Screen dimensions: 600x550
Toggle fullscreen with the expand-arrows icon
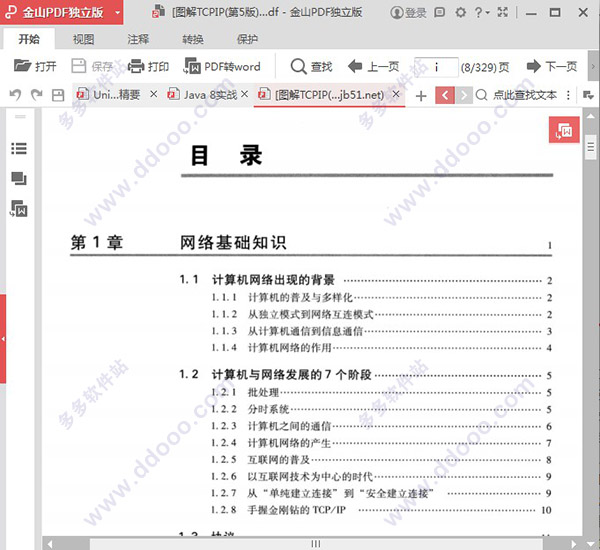point(503,12)
